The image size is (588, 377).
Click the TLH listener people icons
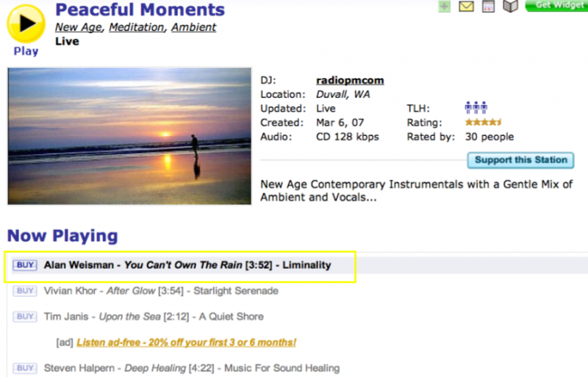pos(477,108)
